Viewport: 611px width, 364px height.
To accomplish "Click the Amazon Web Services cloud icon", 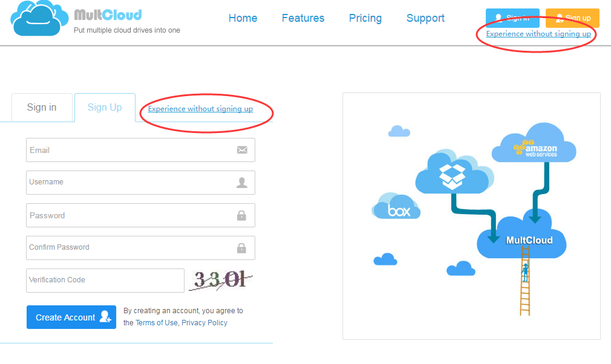I will (x=534, y=143).
